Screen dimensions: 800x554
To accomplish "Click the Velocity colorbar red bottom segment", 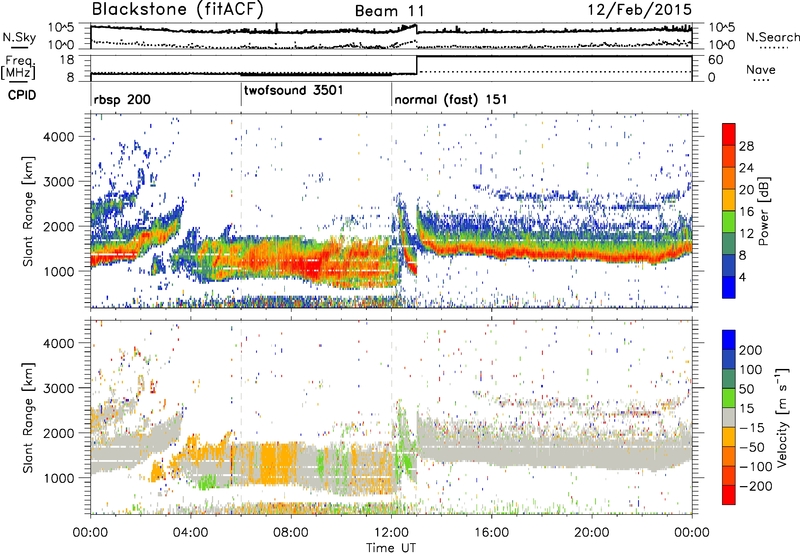I will point(729,495).
